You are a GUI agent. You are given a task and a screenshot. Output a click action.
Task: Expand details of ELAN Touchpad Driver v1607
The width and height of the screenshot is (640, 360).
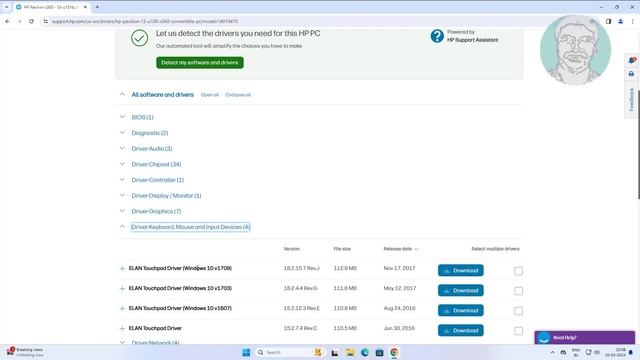(x=122, y=309)
